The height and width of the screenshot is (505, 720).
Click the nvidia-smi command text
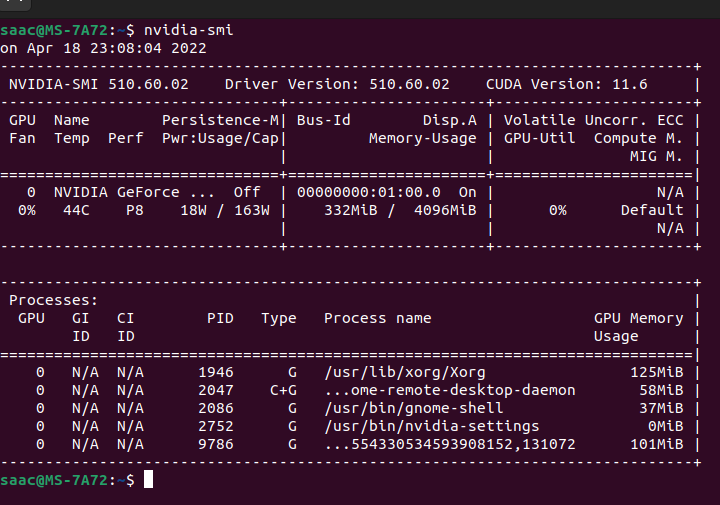click(x=189, y=30)
